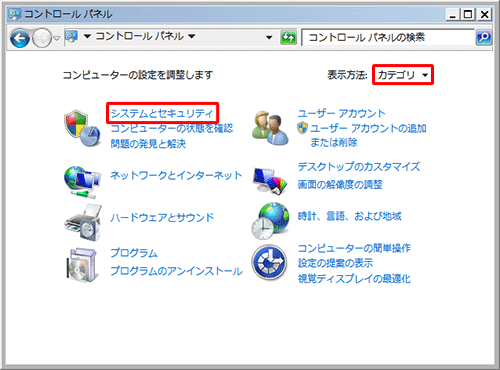Click the Hardware and Sound printer icon
Image resolution: width=500 pixels, height=370 pixels.
tap(83, 223)
